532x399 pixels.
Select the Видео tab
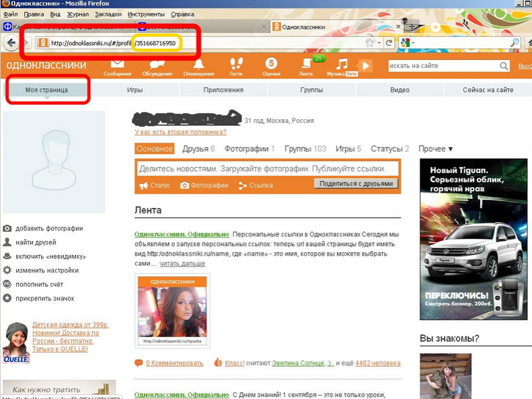pos(400,90)
